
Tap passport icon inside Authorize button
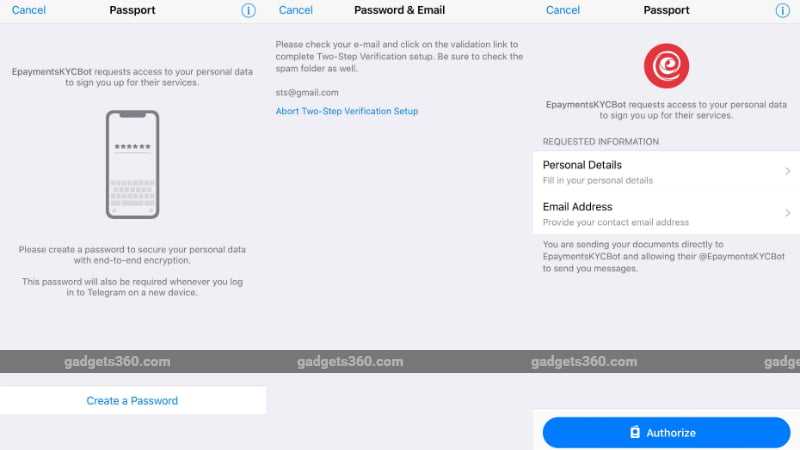point(635,432)
